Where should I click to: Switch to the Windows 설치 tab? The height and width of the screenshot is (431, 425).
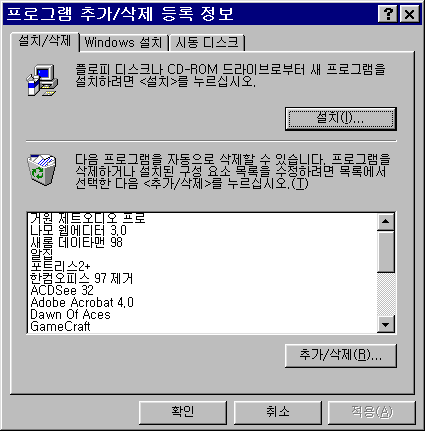[123, 43]
